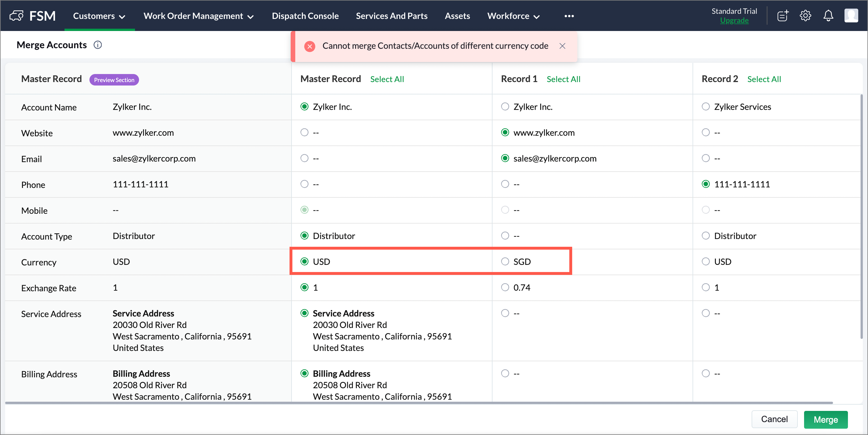868x435 pixels.
Task: Open the Services And Parts tab
Action: [392, 16]
